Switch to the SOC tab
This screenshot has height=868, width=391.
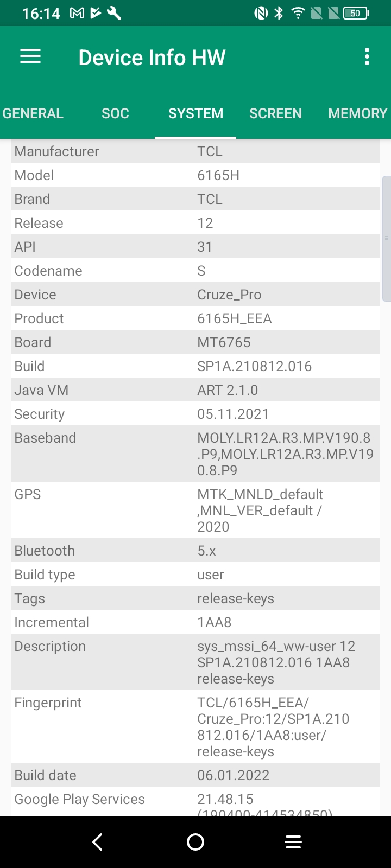pos(115,113)
